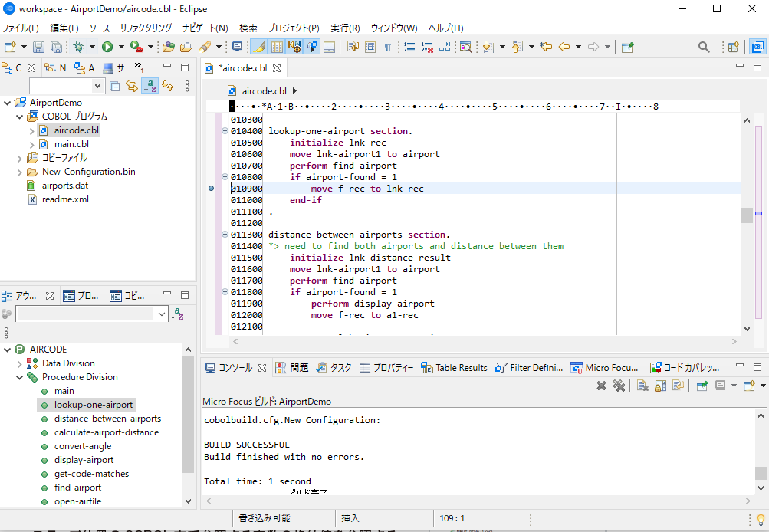Click the Previous Annotation up arrow icon
This screenshot has width=769, height=532.
click(x=517, y=47)
